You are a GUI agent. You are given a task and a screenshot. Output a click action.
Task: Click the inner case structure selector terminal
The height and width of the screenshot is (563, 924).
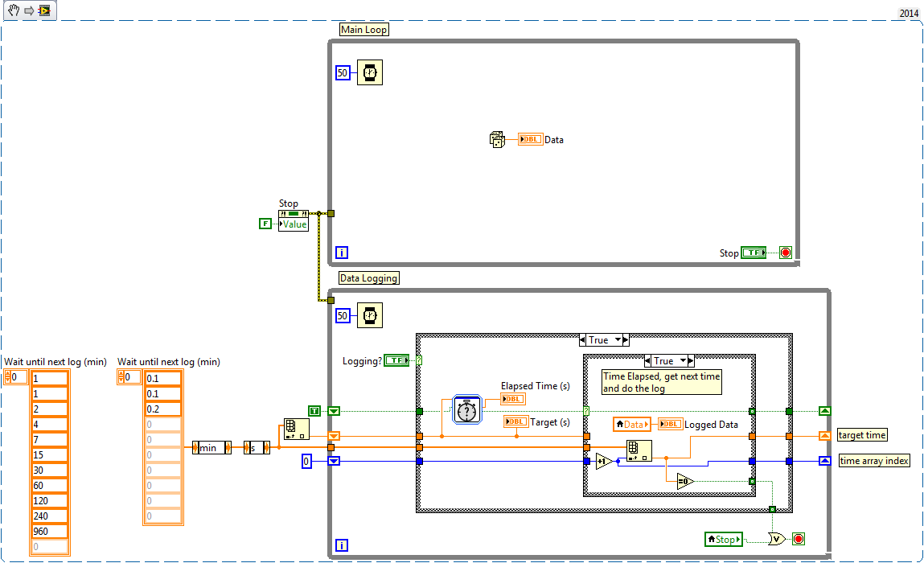click(x=586, y=412)
